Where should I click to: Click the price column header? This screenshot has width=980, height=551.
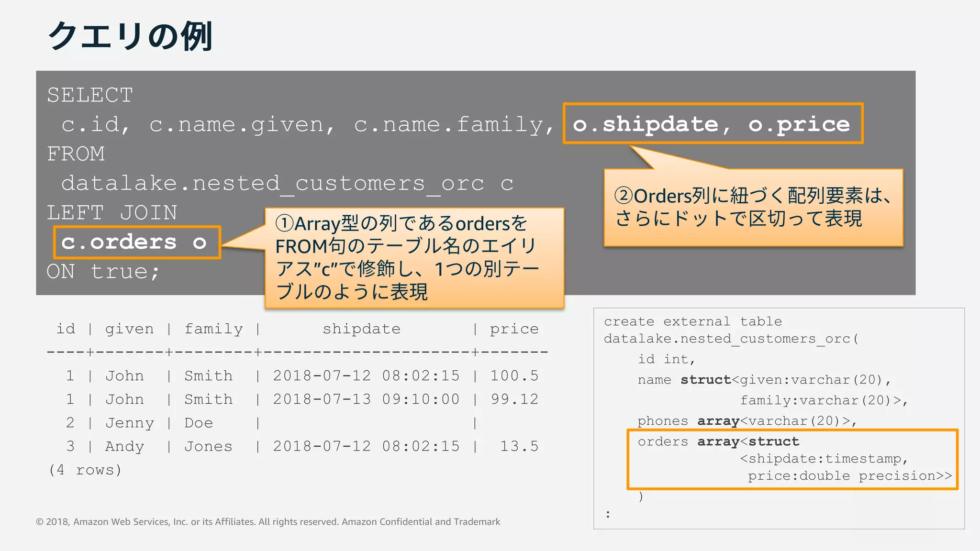514,329
